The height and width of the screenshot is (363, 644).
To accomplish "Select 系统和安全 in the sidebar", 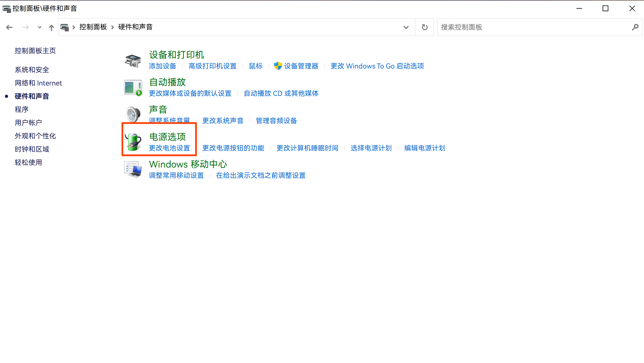I will [x=32, y=69].
